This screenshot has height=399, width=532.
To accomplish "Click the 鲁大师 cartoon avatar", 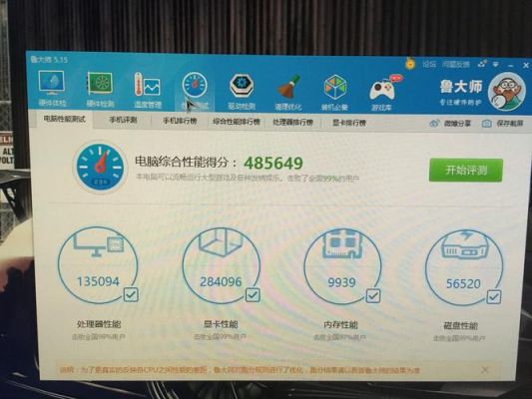I will (x=507, y=92).
